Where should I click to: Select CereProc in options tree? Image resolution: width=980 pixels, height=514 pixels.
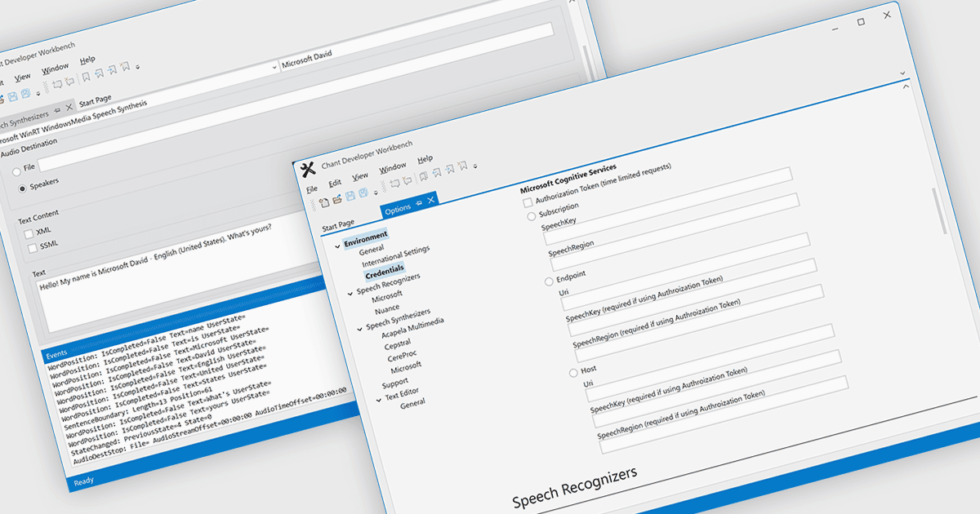click(403, 356)
